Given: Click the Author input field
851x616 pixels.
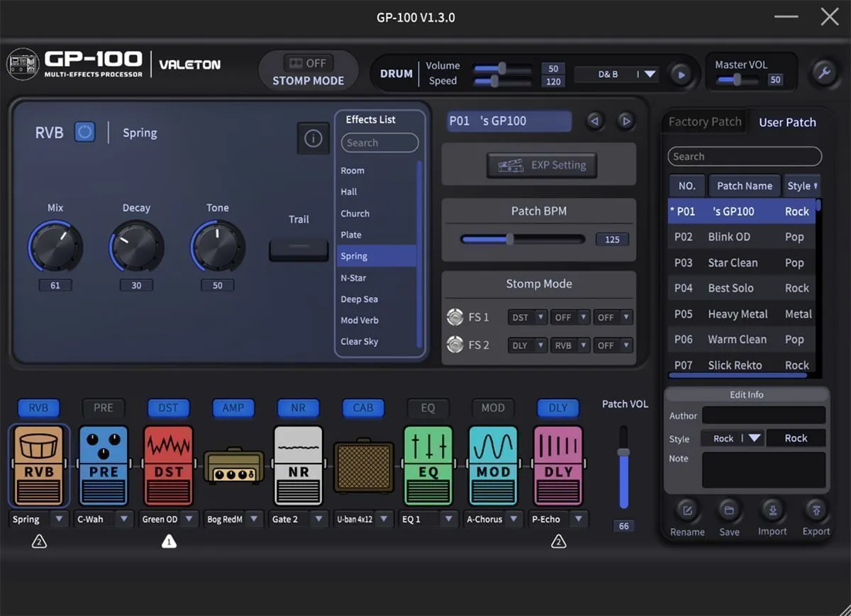Looking at the screenshot, I should tap(764, 415).
